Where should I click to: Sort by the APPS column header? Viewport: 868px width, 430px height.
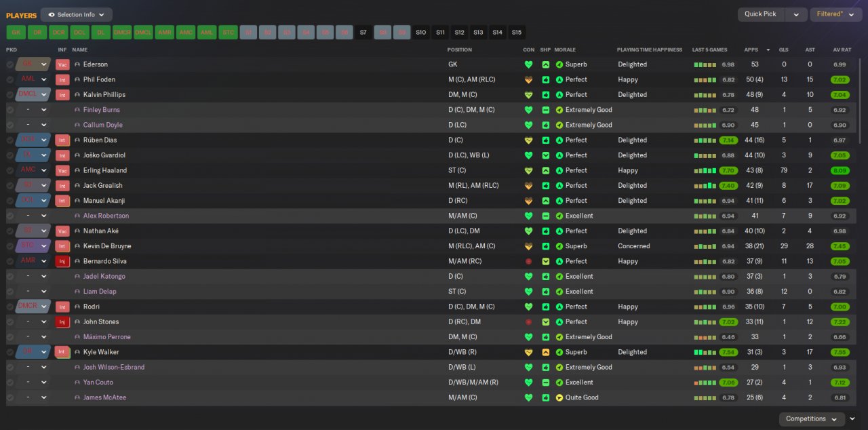751,50
